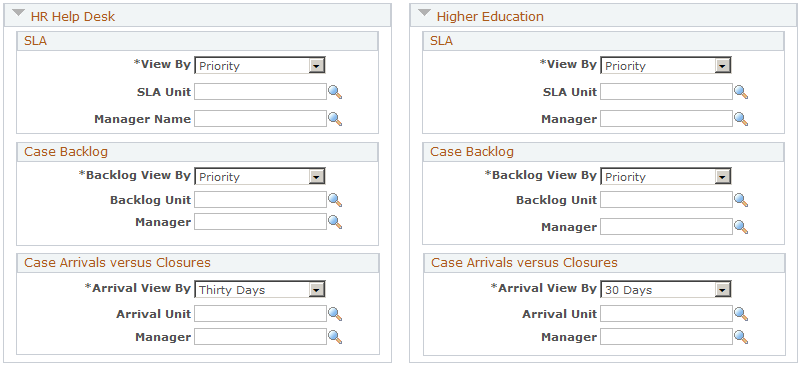Open the SLA Unit lookup in Higher Education
Viewport: 802px width, 368px height.
point(741,92)
